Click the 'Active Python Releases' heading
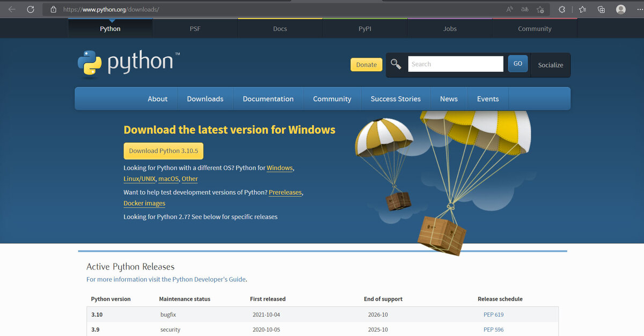 pos(130,267)
